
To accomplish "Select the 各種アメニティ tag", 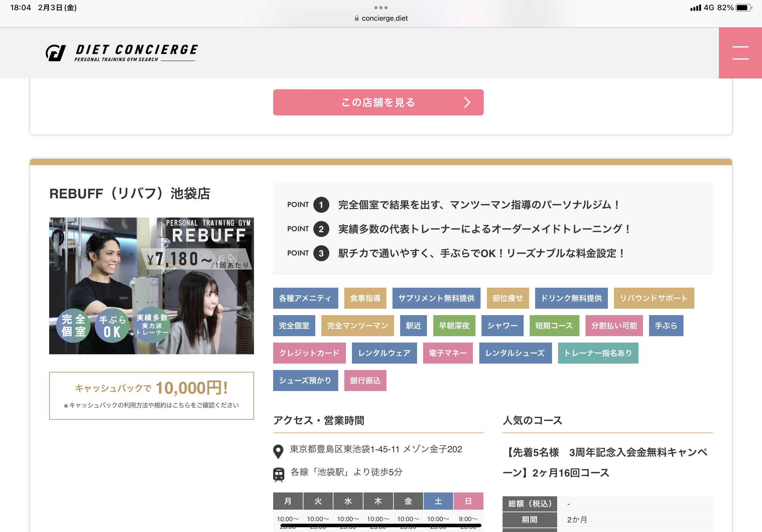I will pyautogui.click(x=305, y=298).
